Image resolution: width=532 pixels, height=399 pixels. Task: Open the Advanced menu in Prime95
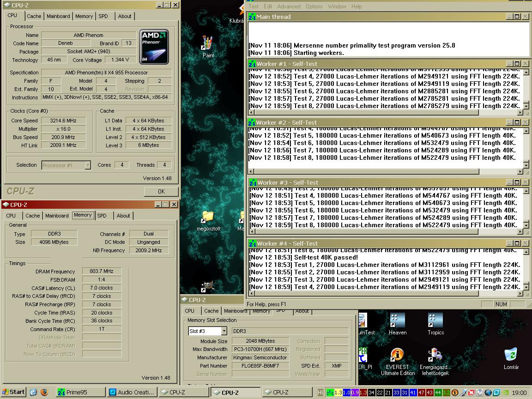coord(289,6)
